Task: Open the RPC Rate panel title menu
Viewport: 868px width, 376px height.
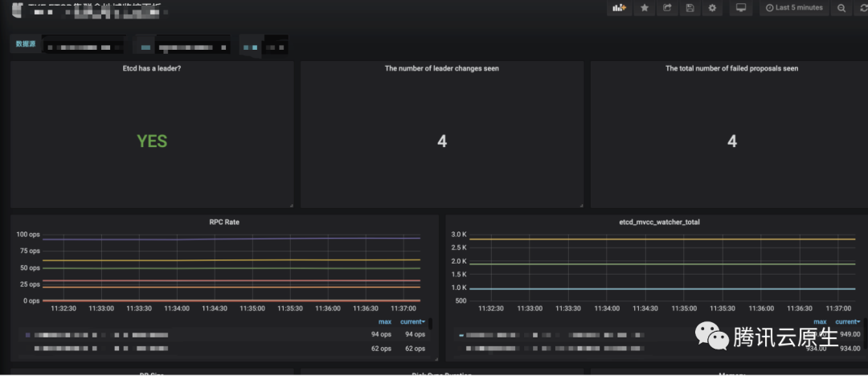Action: pos(224,222)
